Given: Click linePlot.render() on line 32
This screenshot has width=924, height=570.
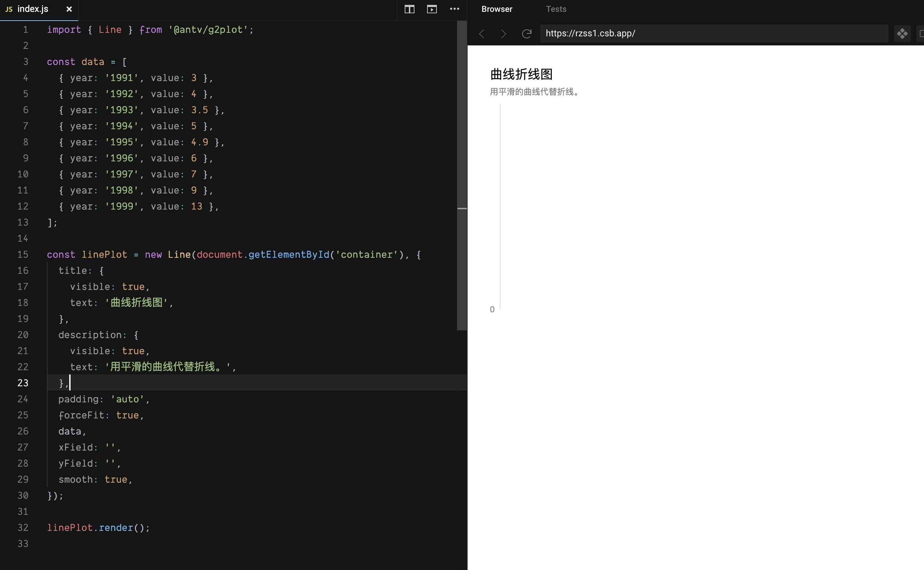Looking at the screenshot, I should [98, 527].
